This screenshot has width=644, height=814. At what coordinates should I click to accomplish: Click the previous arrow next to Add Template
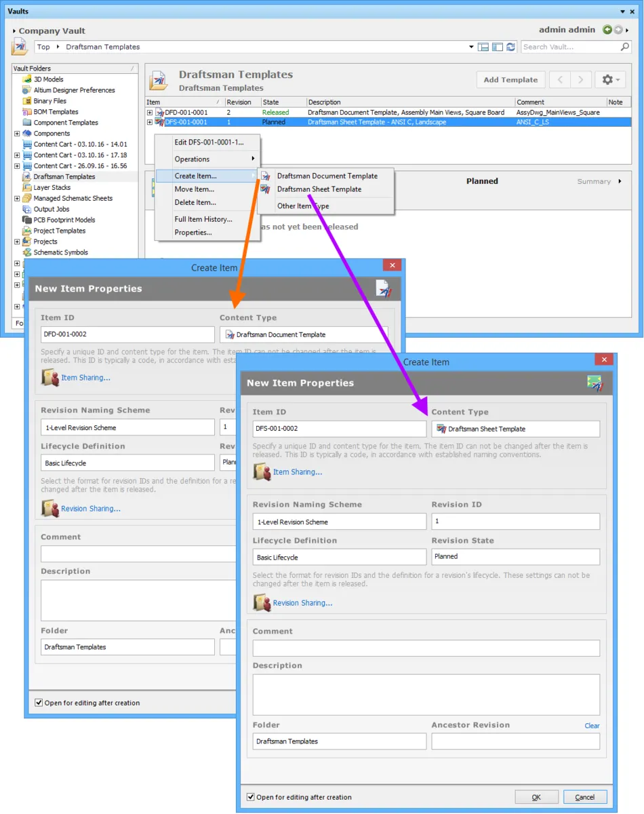(560, 80)
